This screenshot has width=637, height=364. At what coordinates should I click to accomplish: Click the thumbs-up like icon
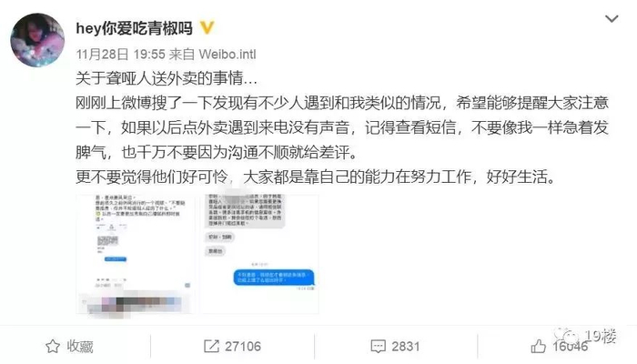coord(539,346)
